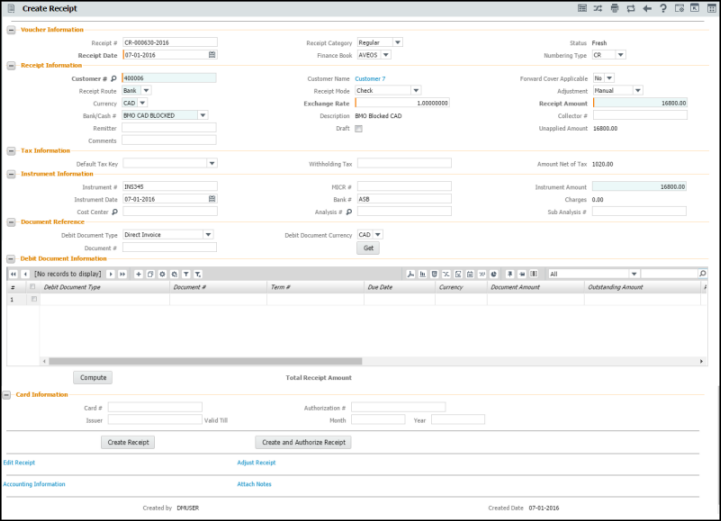
Task: Click the refresh loop icon in header
Action: pos(630,8)
